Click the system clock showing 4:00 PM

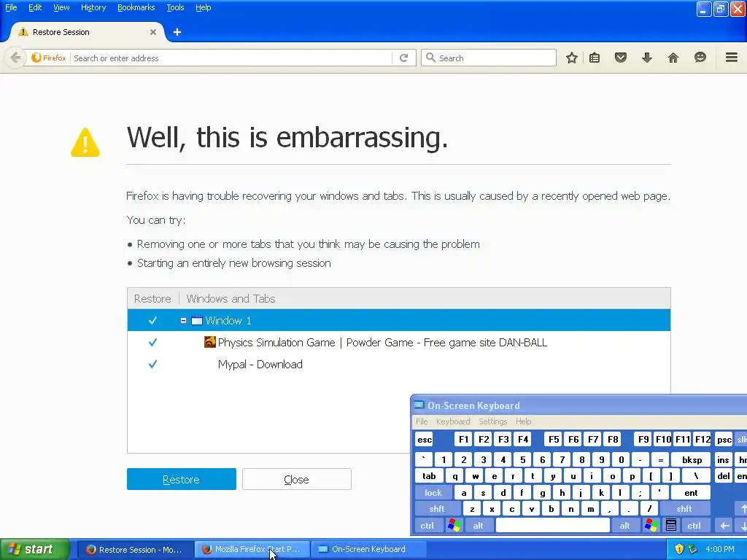(720, 549)
